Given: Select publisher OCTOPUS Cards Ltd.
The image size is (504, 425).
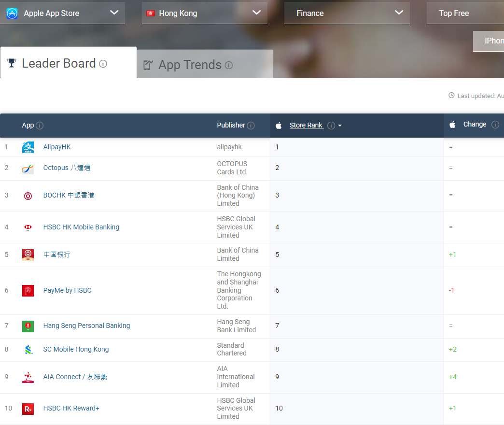Looking at the screenshot, I should click(x=232, y=168).
